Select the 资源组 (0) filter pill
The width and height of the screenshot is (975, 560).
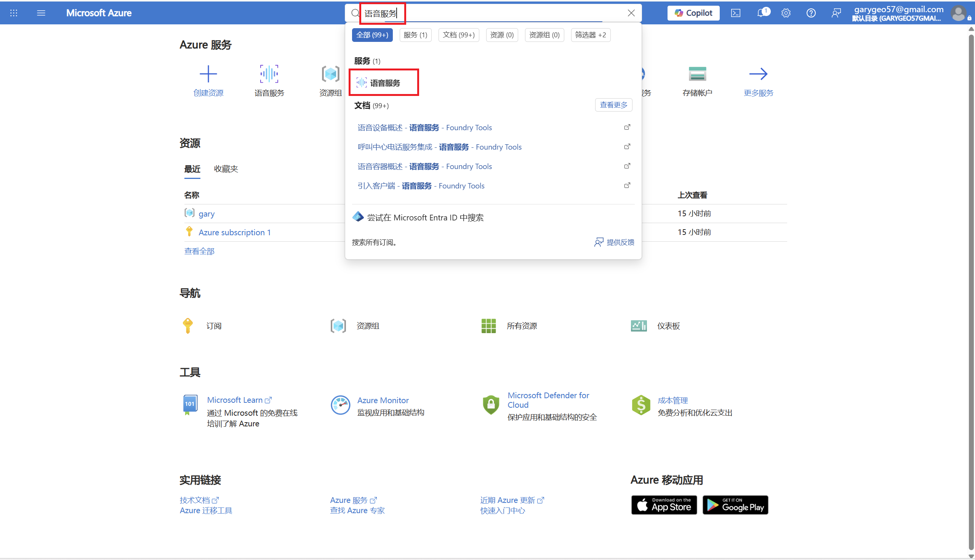click(544, 35)
